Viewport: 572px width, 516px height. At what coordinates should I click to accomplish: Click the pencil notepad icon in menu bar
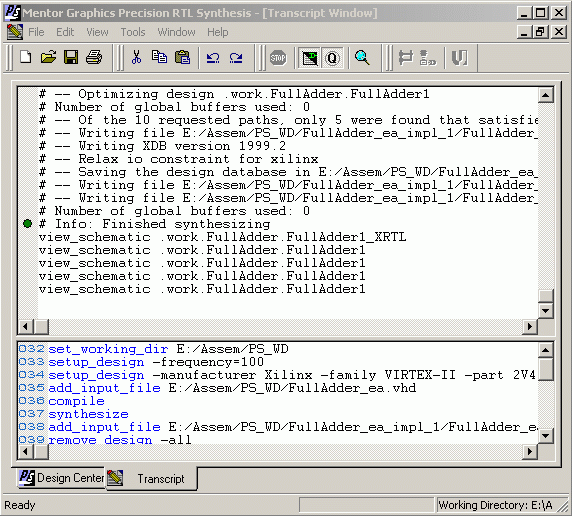tap(15, 32)
